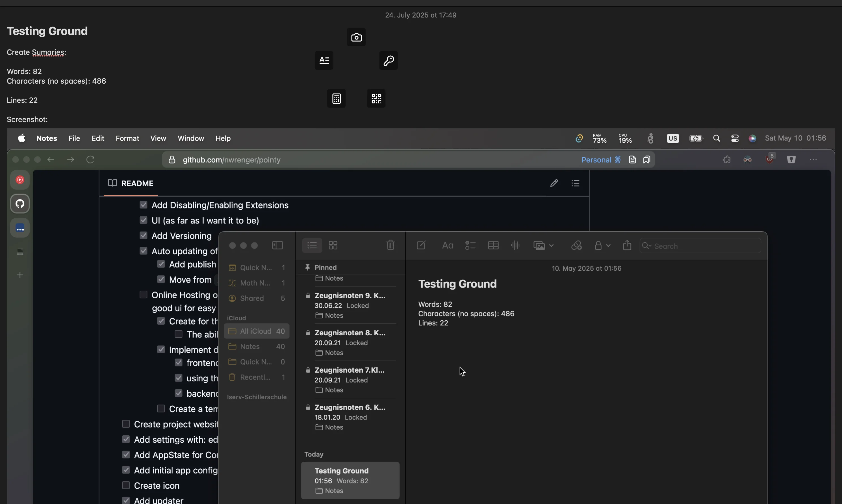Click the audio recording waveform icon
The width and height of the screenshot is (842, 504).
tap(515, 245)
